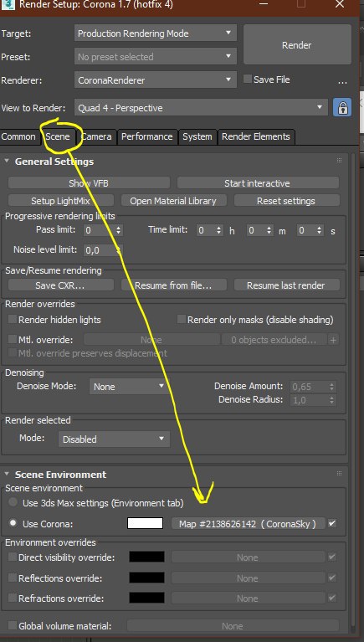Open Material Library button
Image resolution: width=364 pixels, height=642 pixels.
point(173,201)
